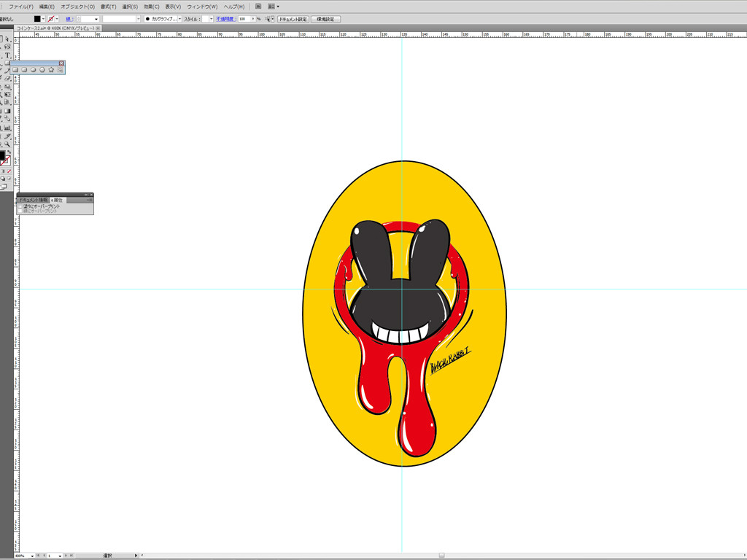This screenshot has height=560, width=747.
Task: Pick the Ellipse tool in shape panel
Action: [33, 70]
